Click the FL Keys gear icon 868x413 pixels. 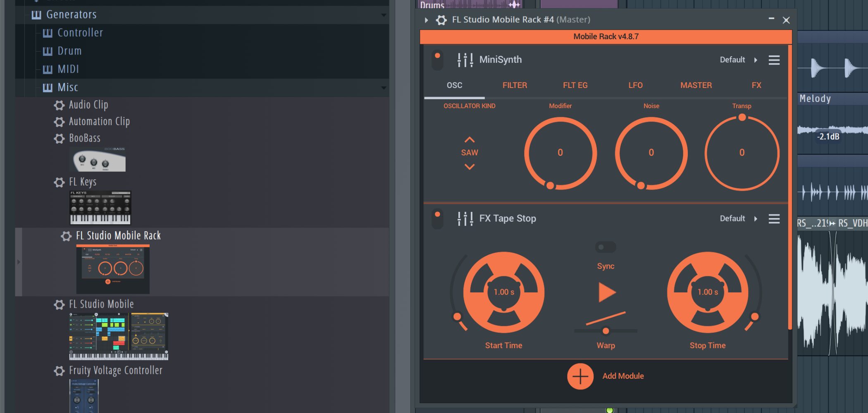pyautogui.click(x=59, y=182)
